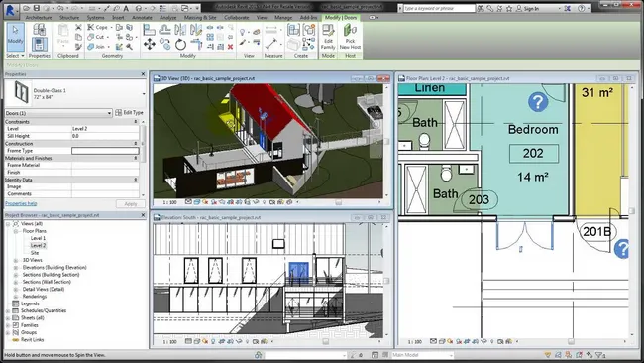644x363 pixels.
Task: Open the Annotate ribbon tab
Action: (142, 18)
